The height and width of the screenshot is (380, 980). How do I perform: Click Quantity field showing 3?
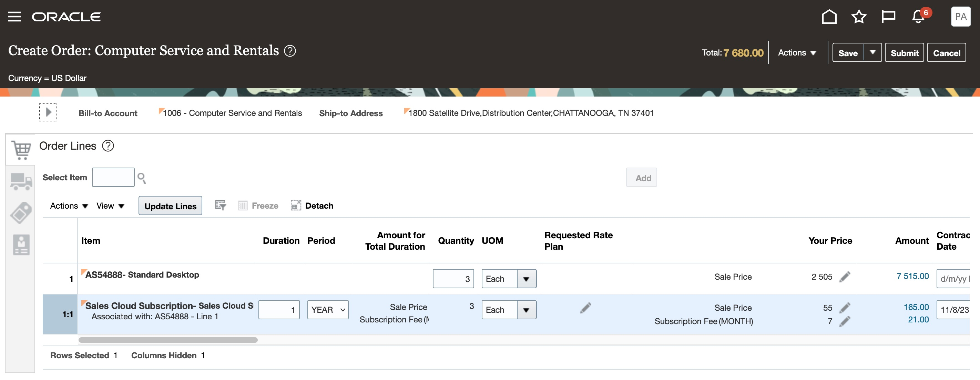click(453, 279)
